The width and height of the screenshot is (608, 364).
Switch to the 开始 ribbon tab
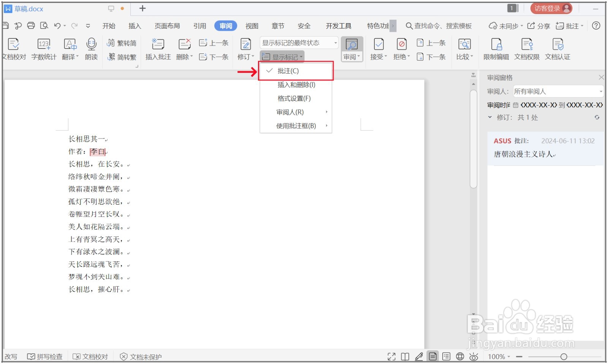pos(109,26)
